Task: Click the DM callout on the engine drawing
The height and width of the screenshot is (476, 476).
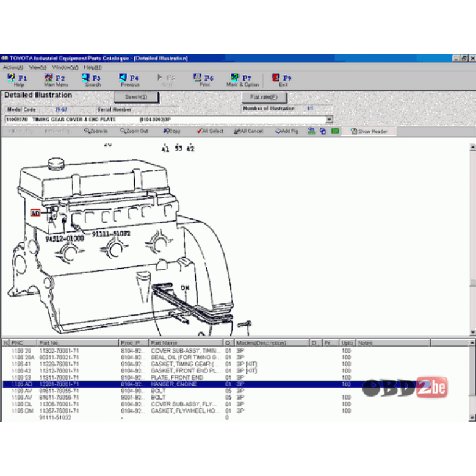Action: (x=185, y=287)
